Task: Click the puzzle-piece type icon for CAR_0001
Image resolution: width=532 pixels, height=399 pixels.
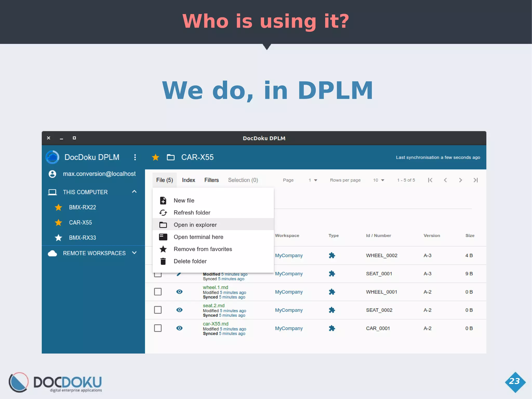Action: (332, 328)
